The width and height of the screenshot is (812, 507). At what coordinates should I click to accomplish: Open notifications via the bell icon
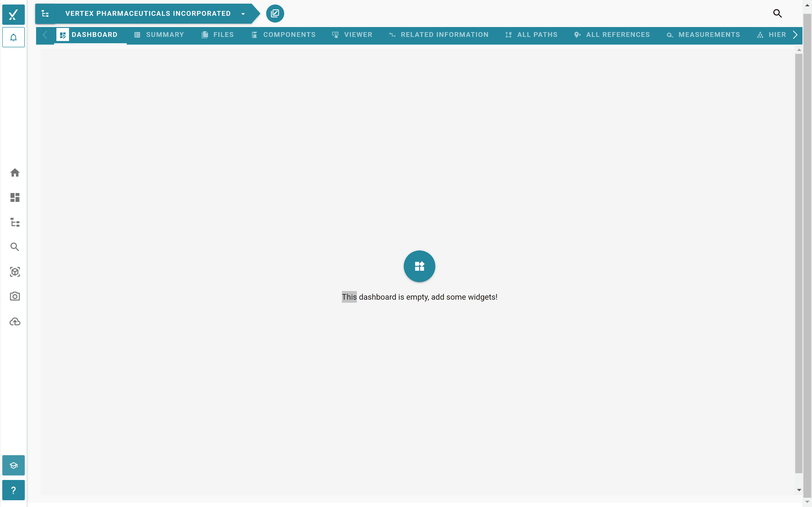click(x=14, y=37)
